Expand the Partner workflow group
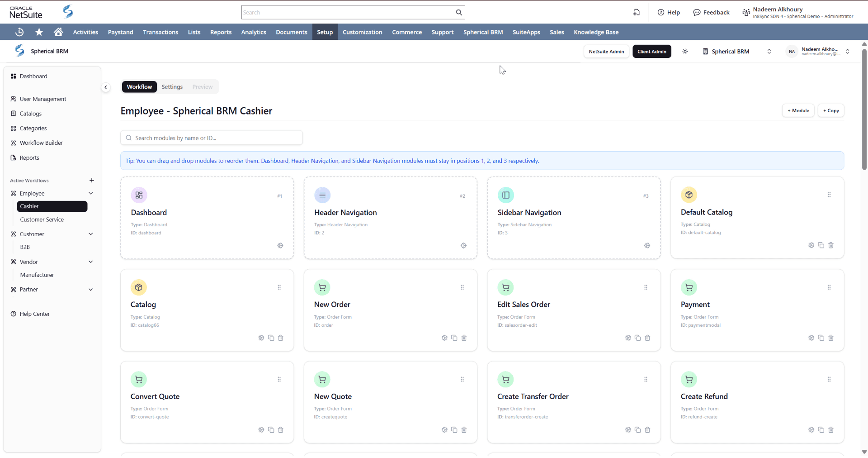This screenshot has width=868, height=458. (x=91, y=290)
